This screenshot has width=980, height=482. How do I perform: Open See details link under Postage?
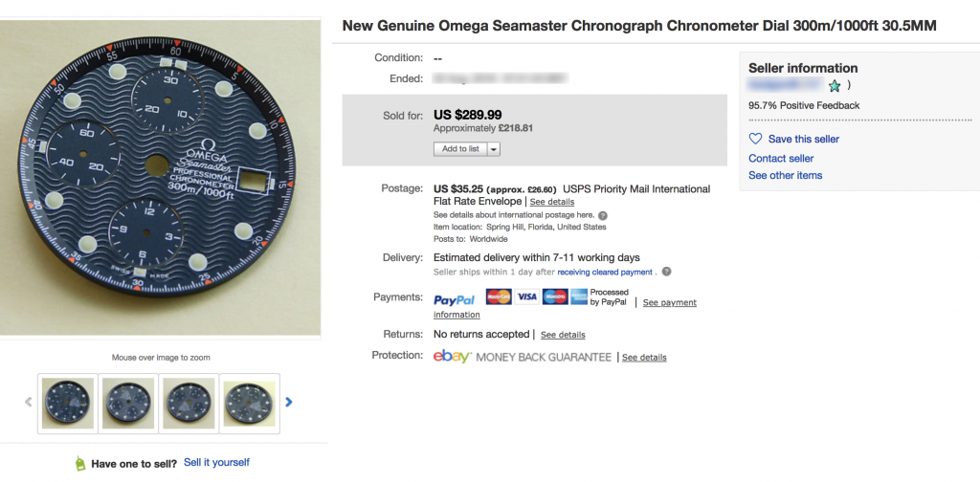coord(552,203)
